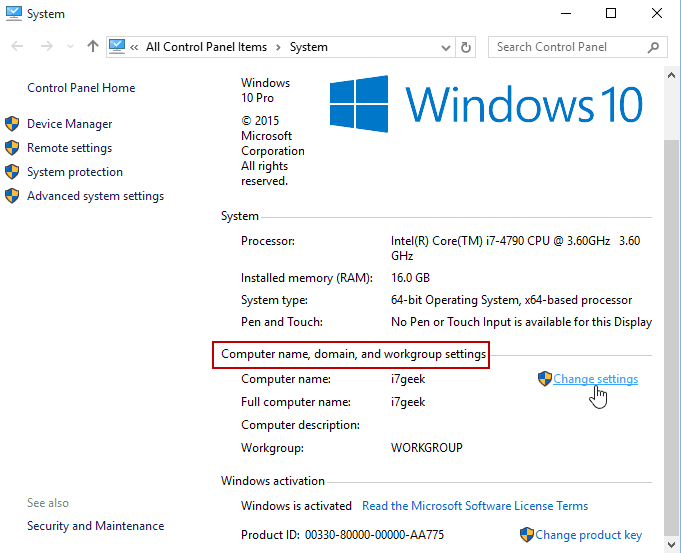The image size is (681, 553).
Task: Click the Computer description label
Action: coord(301,425)
